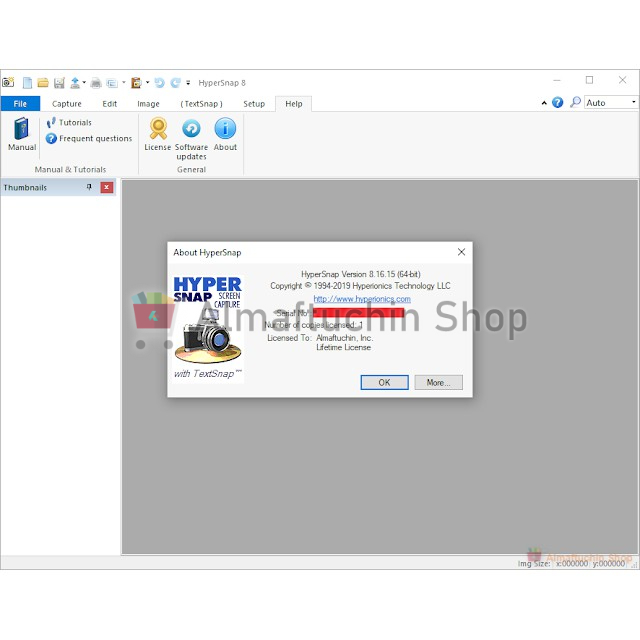Click 'HyperSnap Version 8.16.15 (64-bit)' text

(x=361, y=274)
